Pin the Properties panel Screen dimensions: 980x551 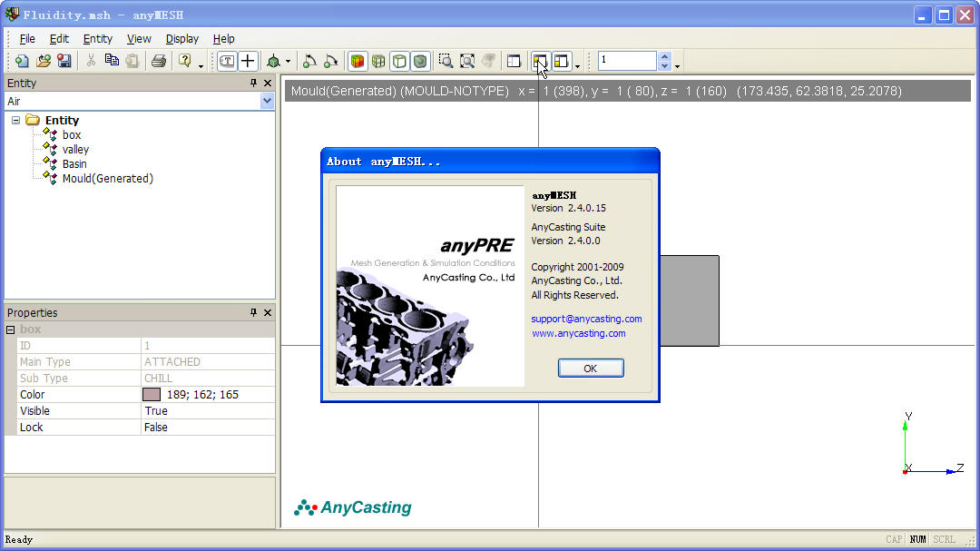point(253,312)
